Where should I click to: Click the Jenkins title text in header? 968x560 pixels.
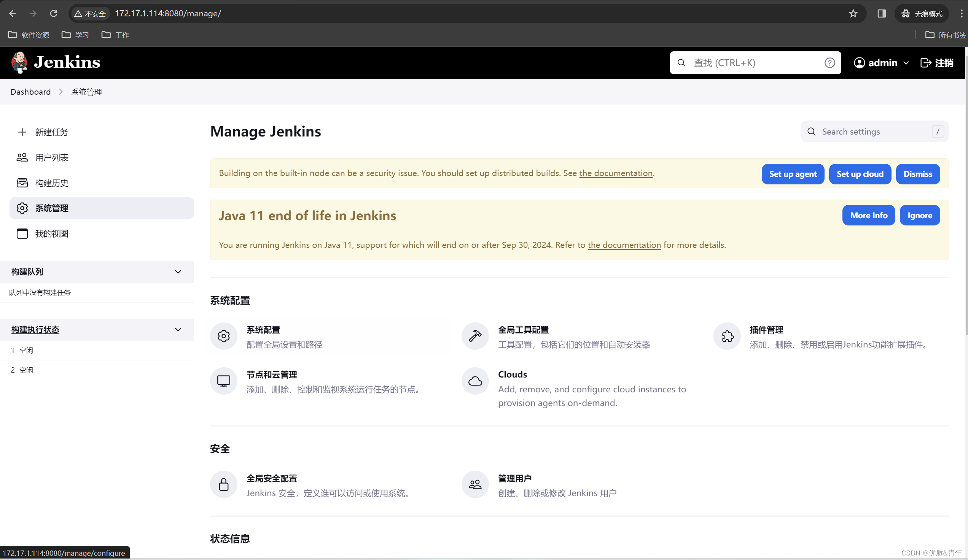tap(67, 62)
